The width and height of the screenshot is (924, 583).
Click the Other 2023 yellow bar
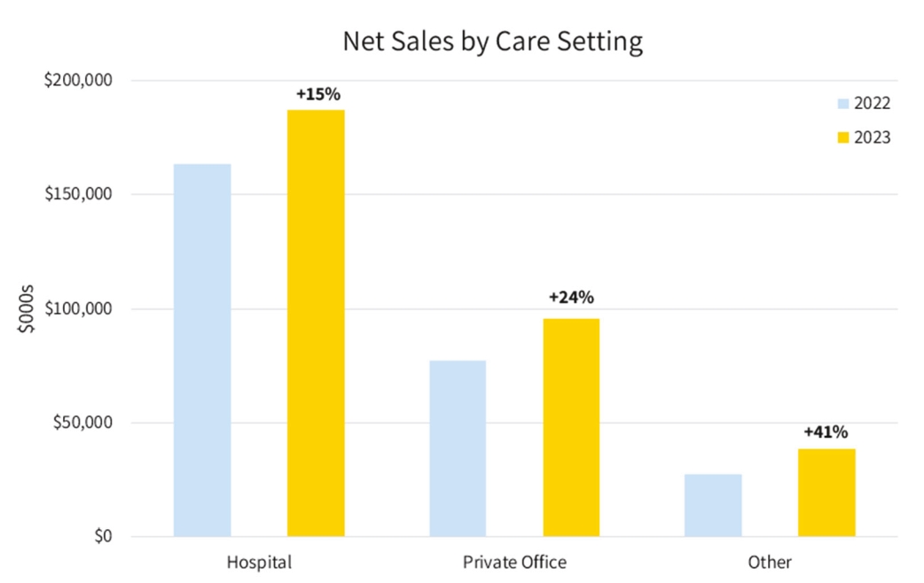click(x=826, y=493)
